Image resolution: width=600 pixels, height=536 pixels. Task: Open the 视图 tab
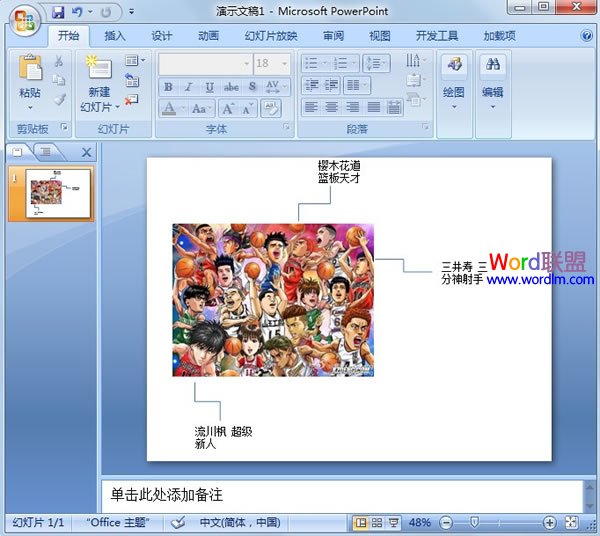(380, 36)
